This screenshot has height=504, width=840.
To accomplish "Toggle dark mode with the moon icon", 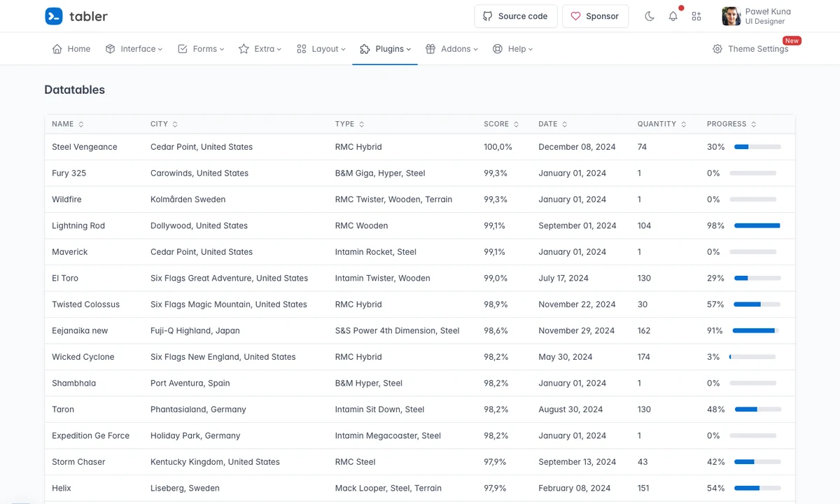I will pos(650,16).
